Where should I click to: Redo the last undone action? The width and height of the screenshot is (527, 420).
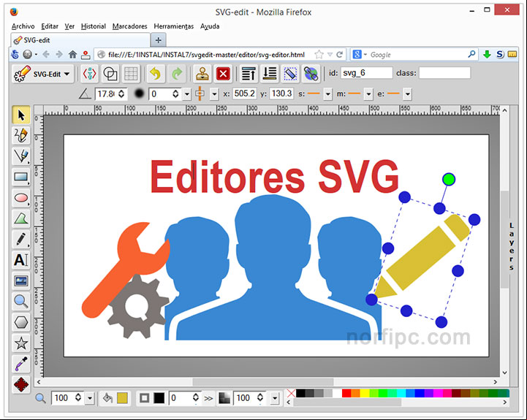click(177, 74)
